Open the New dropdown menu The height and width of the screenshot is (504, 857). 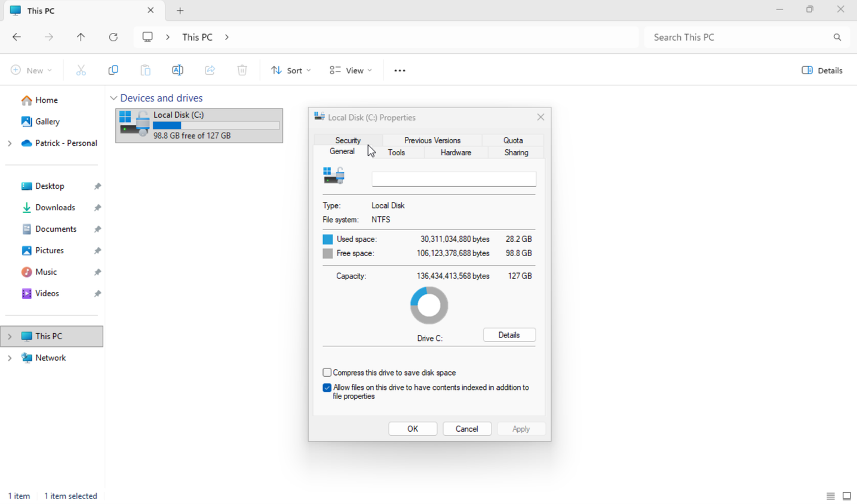pos(31,70)
